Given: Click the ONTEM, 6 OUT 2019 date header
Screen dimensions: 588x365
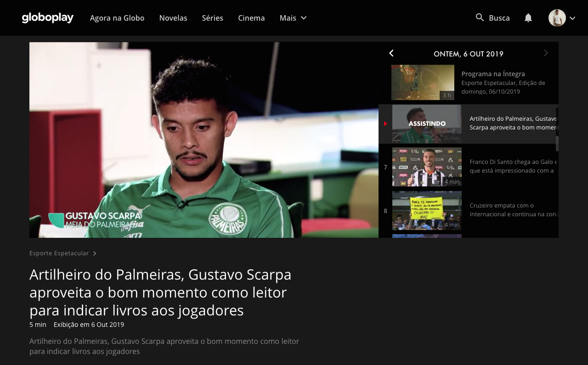Looking at the screenshot, I should (469, 54).
